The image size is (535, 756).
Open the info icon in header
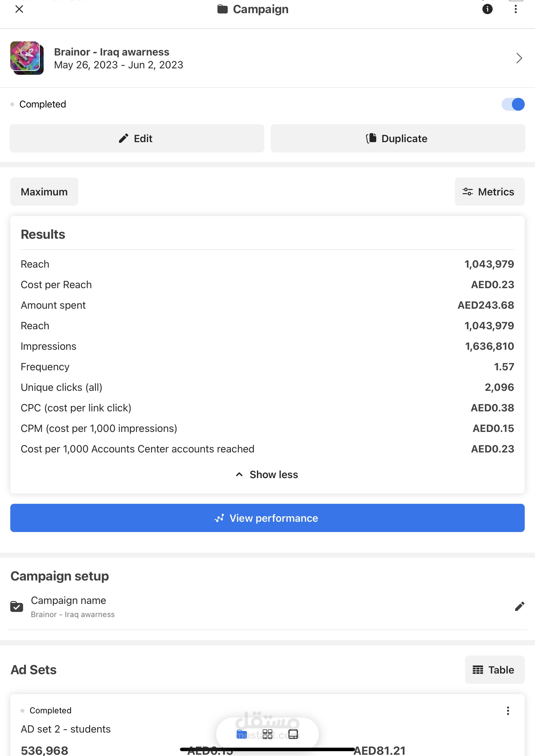click(x=487, y=9)
